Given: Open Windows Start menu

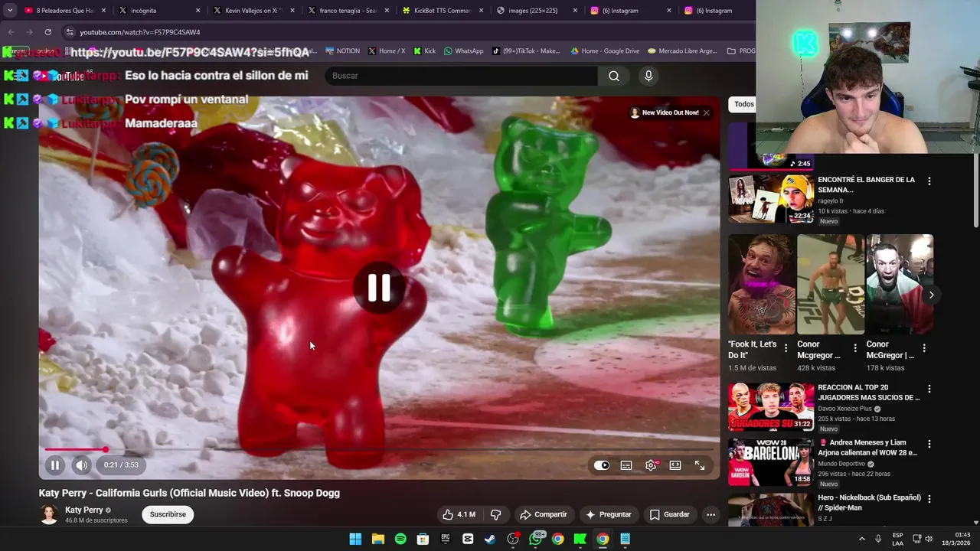Looking at the screenshot, I should (355, 539).
